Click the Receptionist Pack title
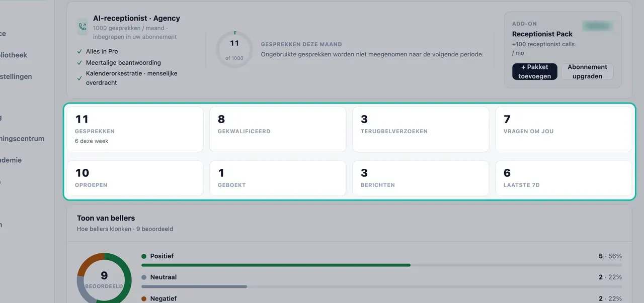The image size is (644, 303). pyautogui.click(x=542, y=34)
